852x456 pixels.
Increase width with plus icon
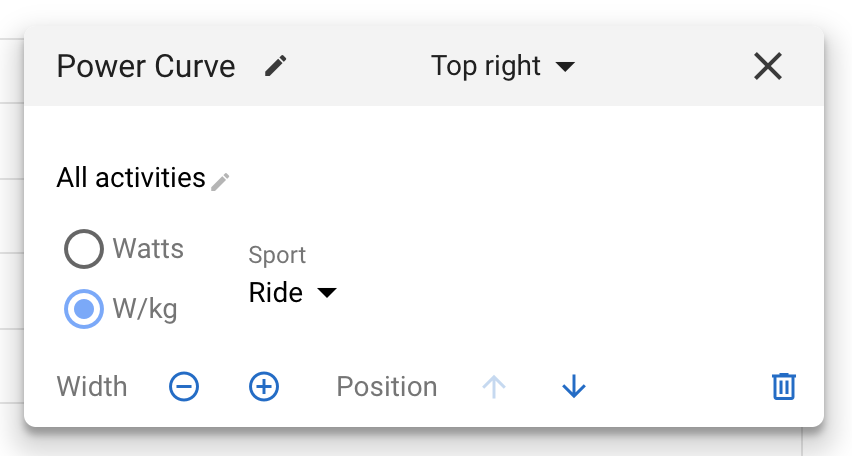tap(264, 387)
